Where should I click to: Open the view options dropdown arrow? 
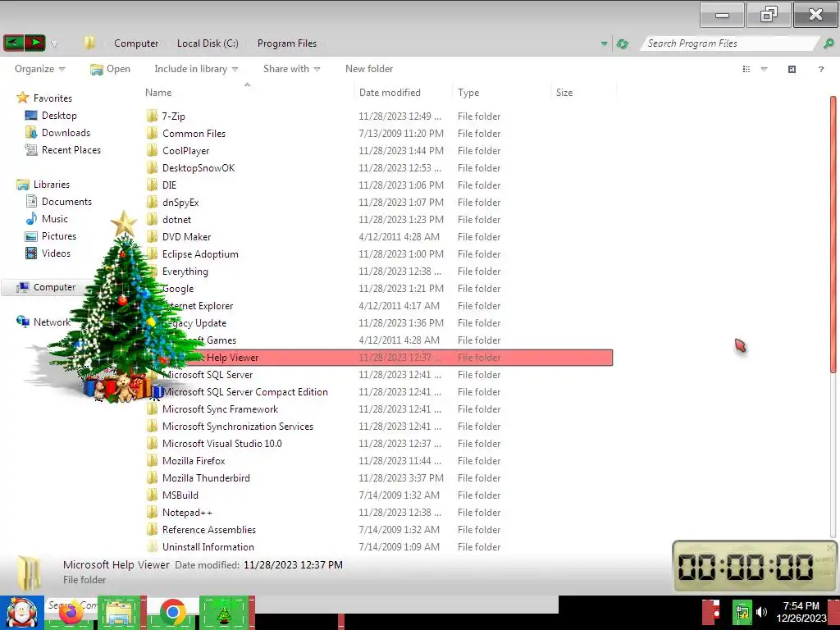point(765,69)
